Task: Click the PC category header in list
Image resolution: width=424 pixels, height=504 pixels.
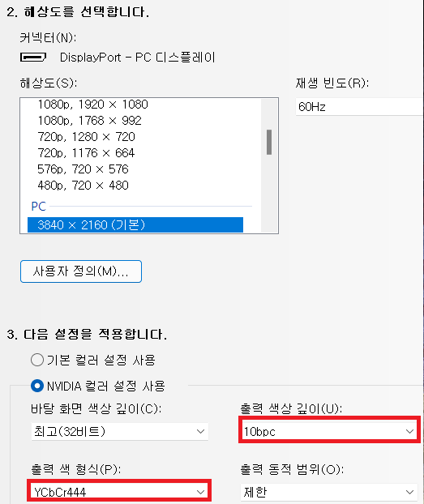Action: tap(39, 206)
